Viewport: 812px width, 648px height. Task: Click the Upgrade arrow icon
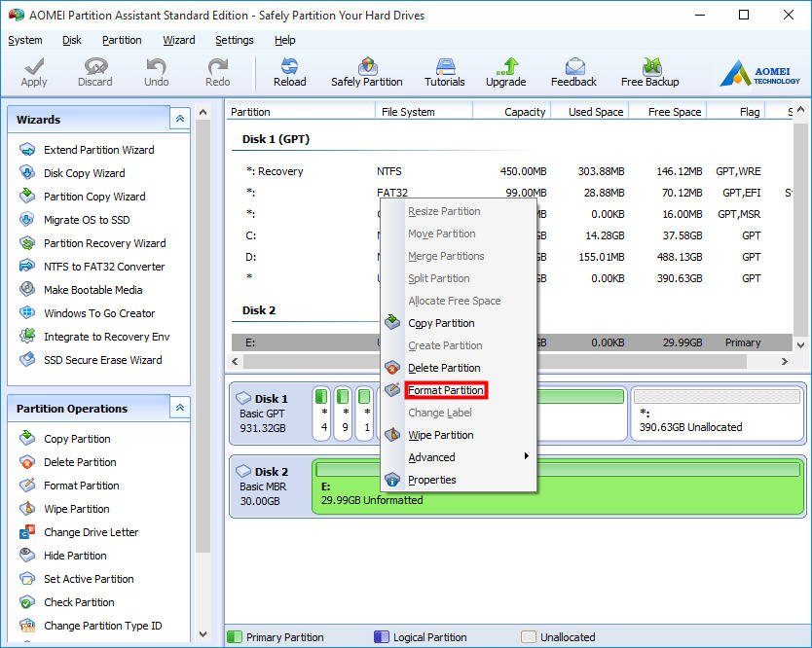click(506, 66)
